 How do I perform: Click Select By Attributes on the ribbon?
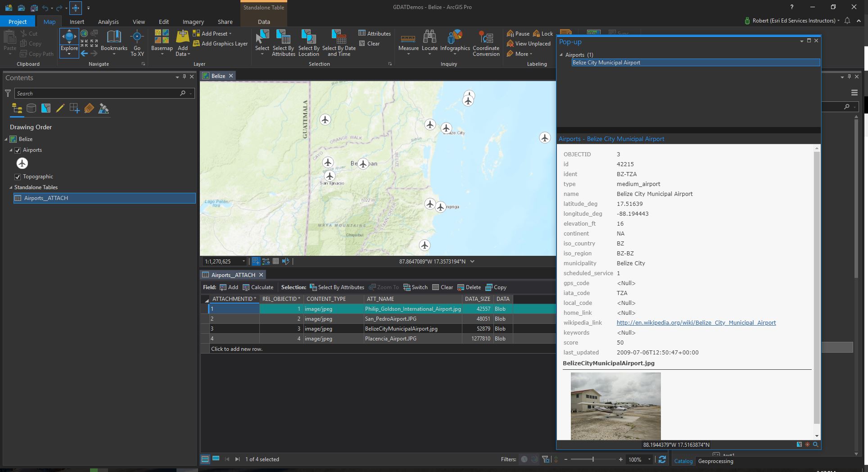click(283, 43)
